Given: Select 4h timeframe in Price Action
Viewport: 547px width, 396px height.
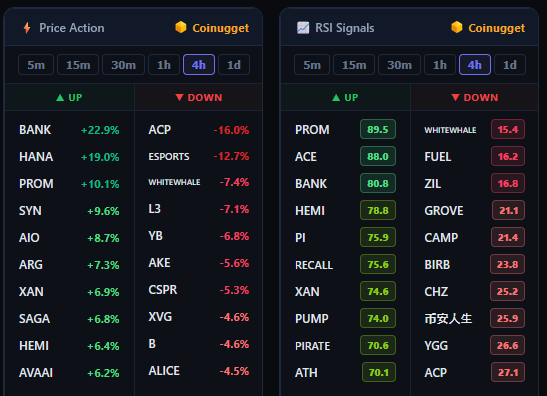Looking at the screenshot, I should [199, 65].
